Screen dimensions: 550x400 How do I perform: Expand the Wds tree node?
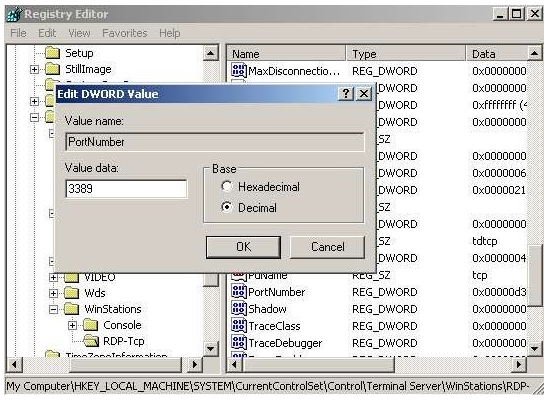coord(53,293)
